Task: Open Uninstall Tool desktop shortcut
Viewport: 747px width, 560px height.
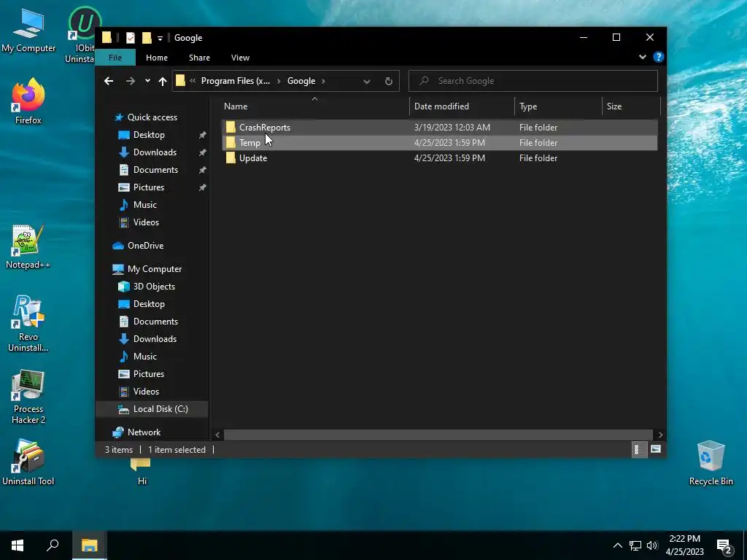Action: (28, 462)
